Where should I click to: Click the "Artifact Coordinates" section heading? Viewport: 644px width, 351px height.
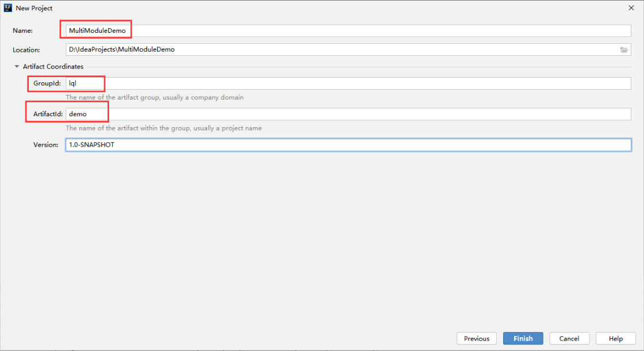click(53, 67)
